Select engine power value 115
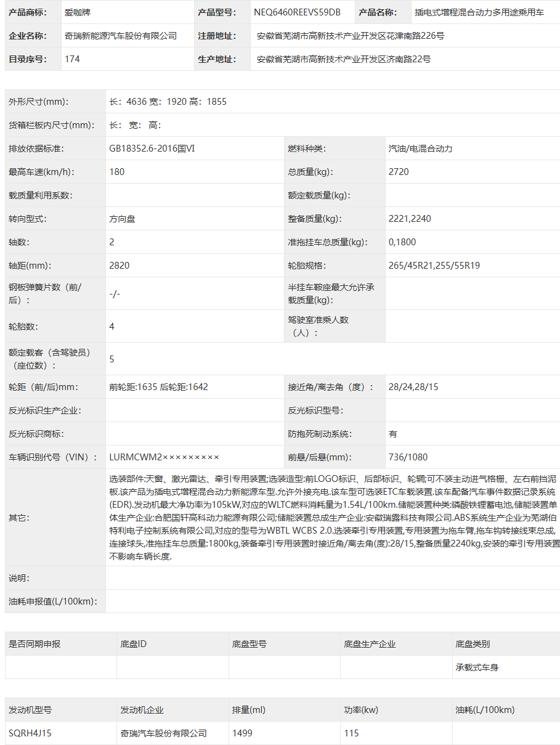Image resolution: width=560 pixels, height=745 pixels. pyautogui.click(x=351, y=733)
